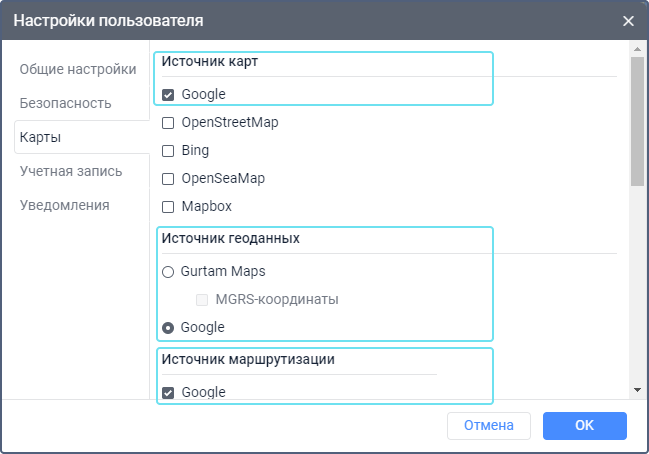Image resolution: width=649 pixels, height=454 pixels.
Task: Select the Карты tab
Action: [41, 137]
